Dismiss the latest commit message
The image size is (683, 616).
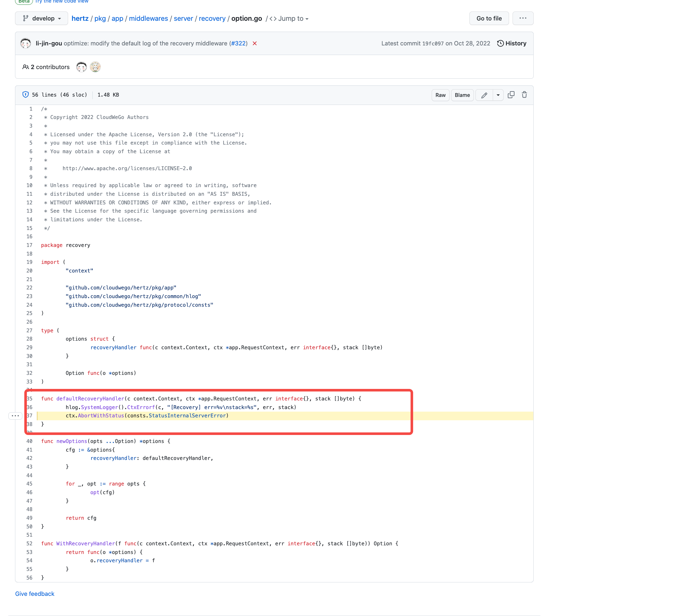255,44
